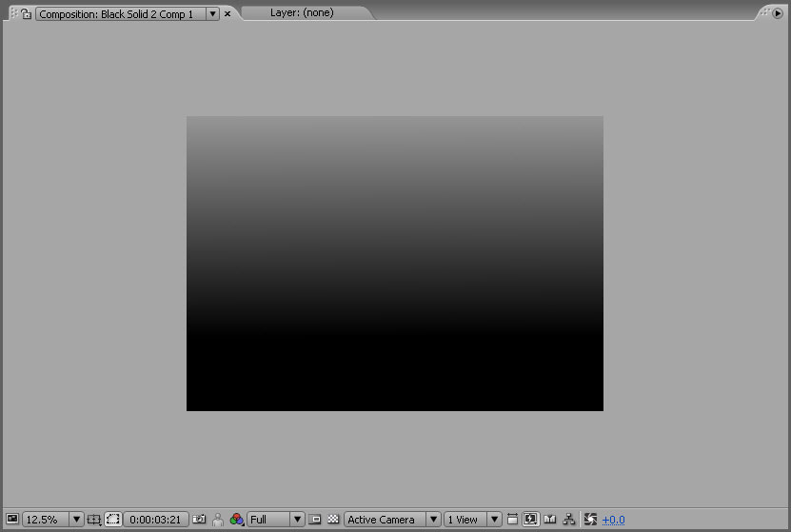Select the Composition: Black Solid 2 Comp 1 tab
This screenshot has height=532, width=791.
[x=121, y=14]
